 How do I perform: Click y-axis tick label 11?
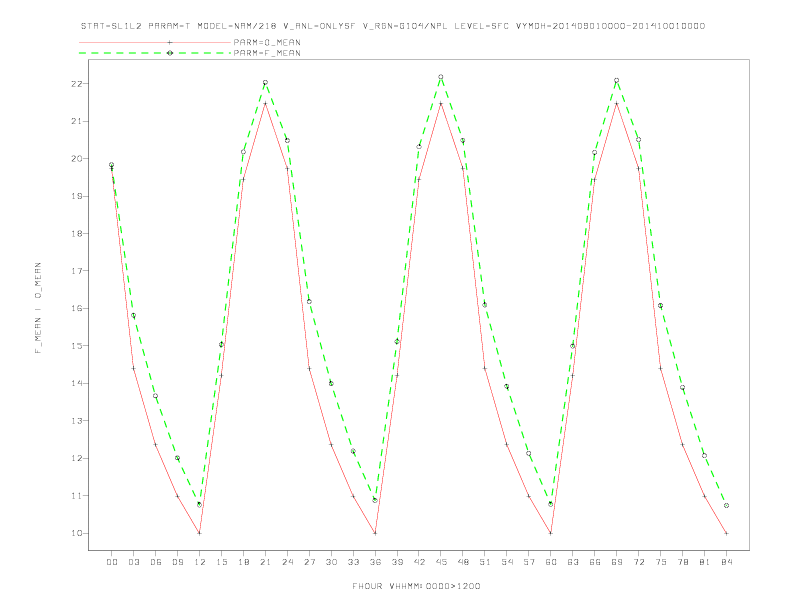coord(76,496)
